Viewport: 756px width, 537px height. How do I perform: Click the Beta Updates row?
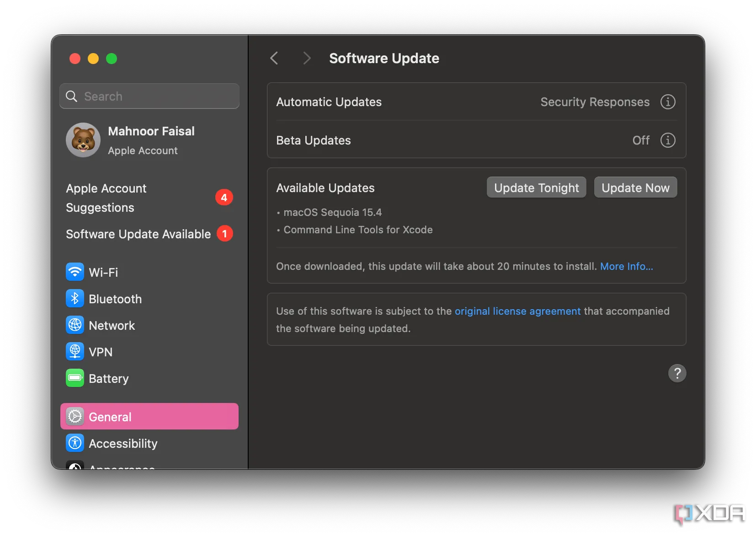[x=476, y=140]
